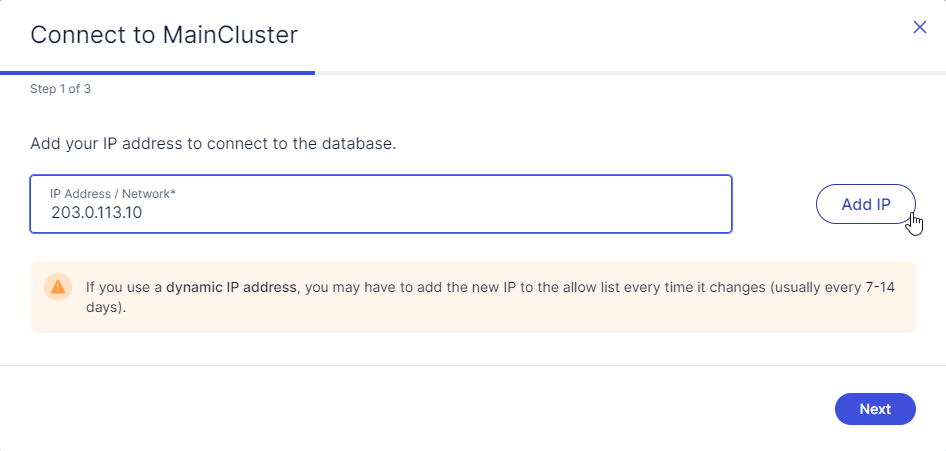Click the filled blue progress bar segment
Screen dimensions: 946x451
point(158,73)
